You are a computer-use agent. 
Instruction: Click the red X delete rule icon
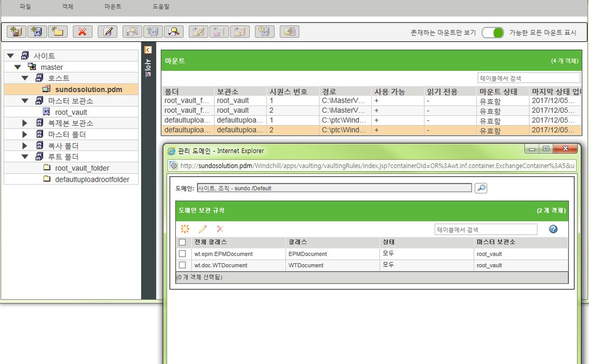click(x=220, y=229)
